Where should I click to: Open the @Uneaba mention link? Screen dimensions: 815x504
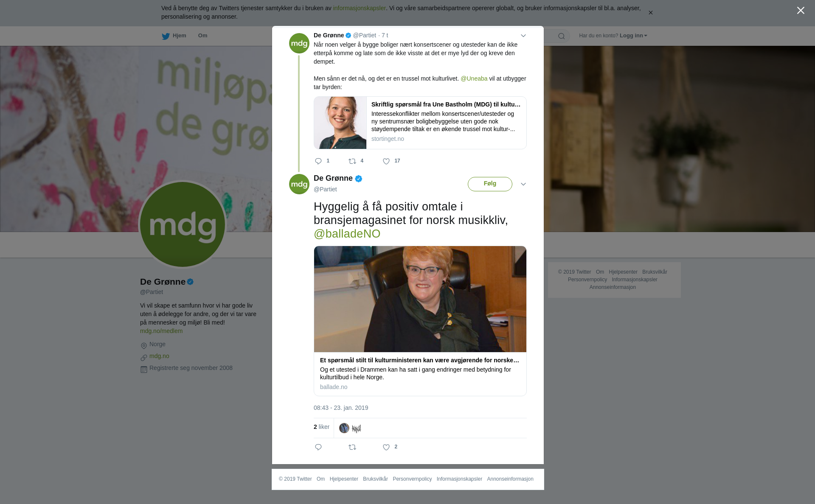pos(474,78)
